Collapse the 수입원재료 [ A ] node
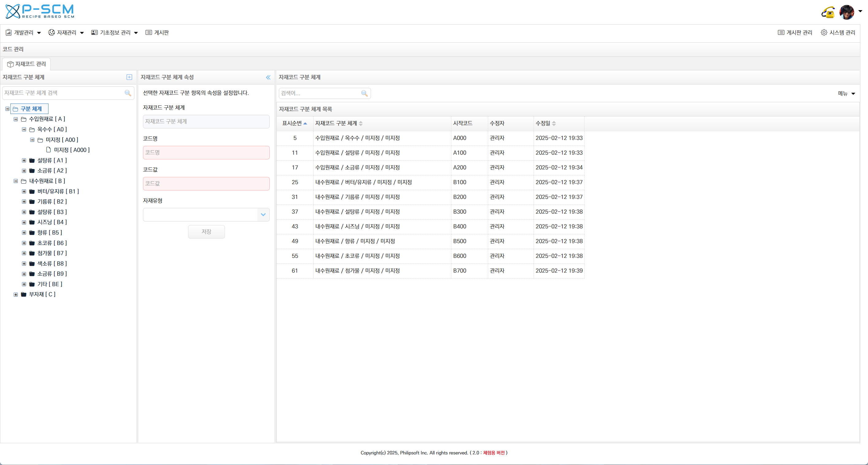The width and height of the screenshot is (868, 465). click(16, 119)
